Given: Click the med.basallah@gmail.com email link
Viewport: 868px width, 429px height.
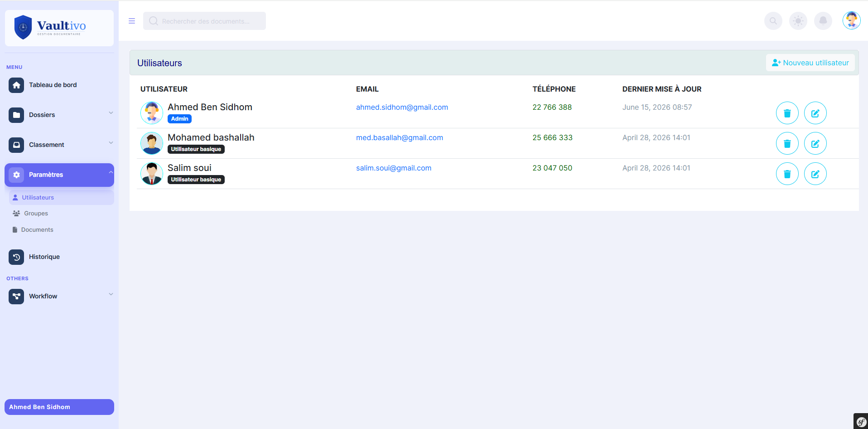Looking at the screenshot, I should click(400, 137).
